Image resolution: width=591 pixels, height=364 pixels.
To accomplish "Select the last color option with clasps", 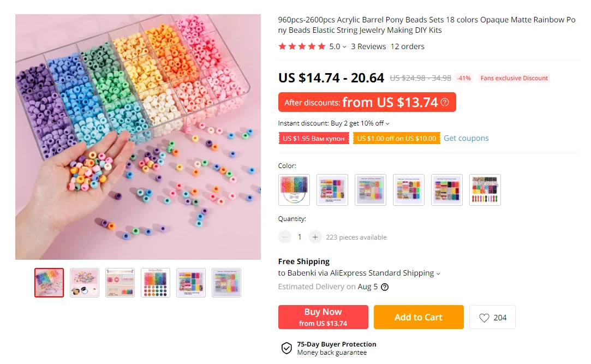I will point(485,190).
